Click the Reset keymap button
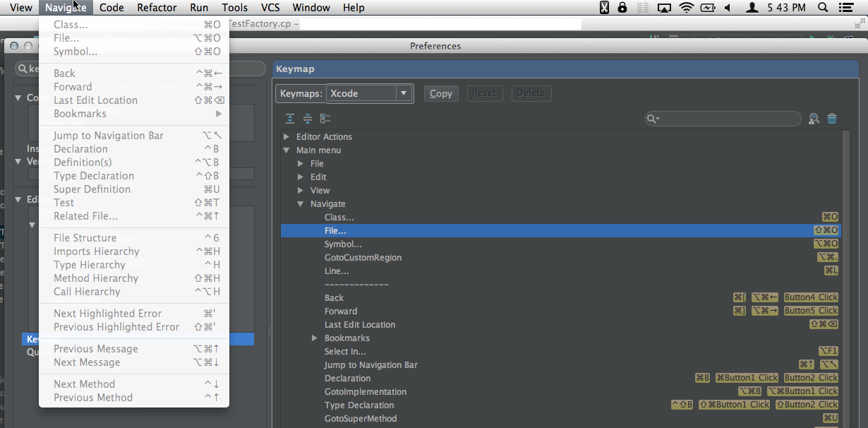 (x=484, y=93)
